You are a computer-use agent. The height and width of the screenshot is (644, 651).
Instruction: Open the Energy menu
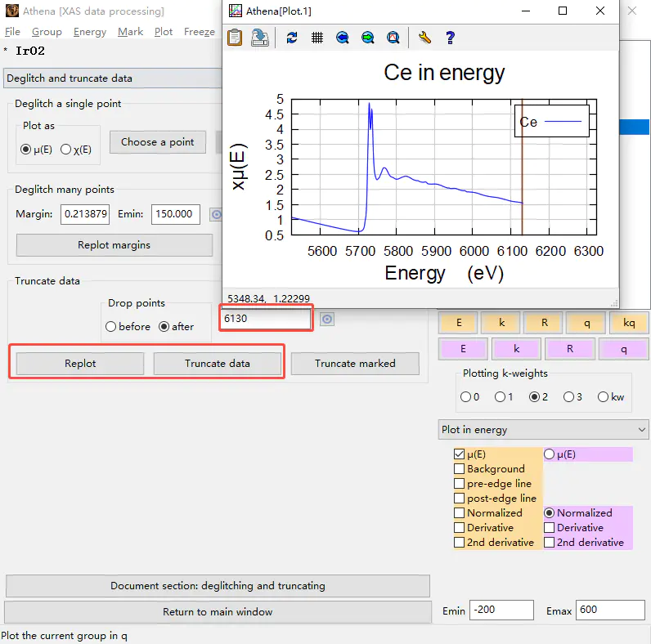(x=90, y=32)
